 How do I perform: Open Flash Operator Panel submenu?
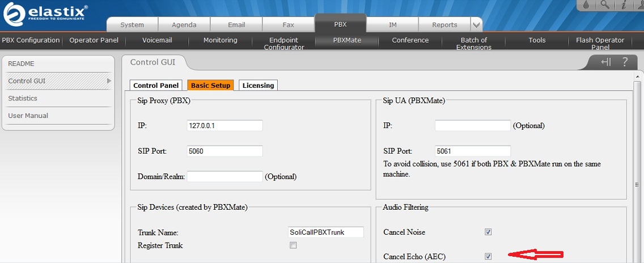(600, 43)
